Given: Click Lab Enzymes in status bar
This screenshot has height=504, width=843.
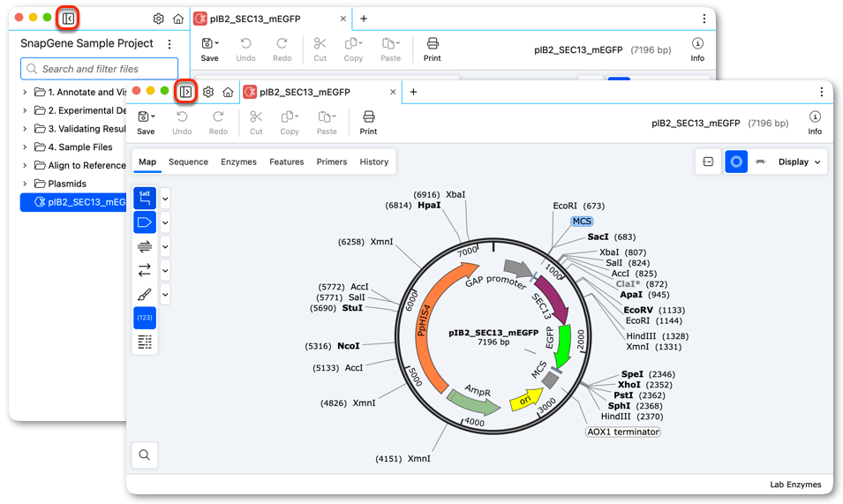Looking at the screenshot, I should point(795,485).
